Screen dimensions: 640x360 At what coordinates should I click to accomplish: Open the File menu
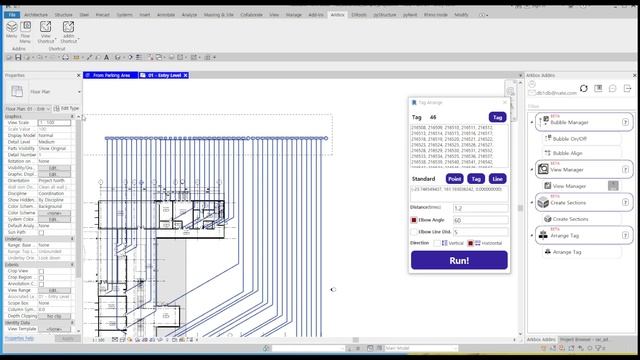click(12, 15)
